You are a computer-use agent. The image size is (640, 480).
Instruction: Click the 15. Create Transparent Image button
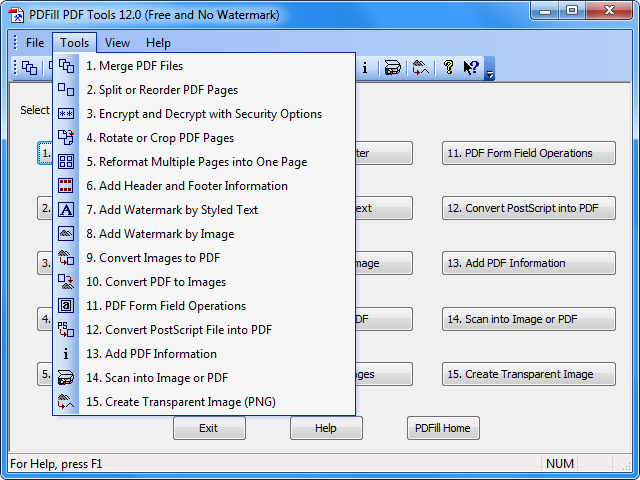click(529, 374)
